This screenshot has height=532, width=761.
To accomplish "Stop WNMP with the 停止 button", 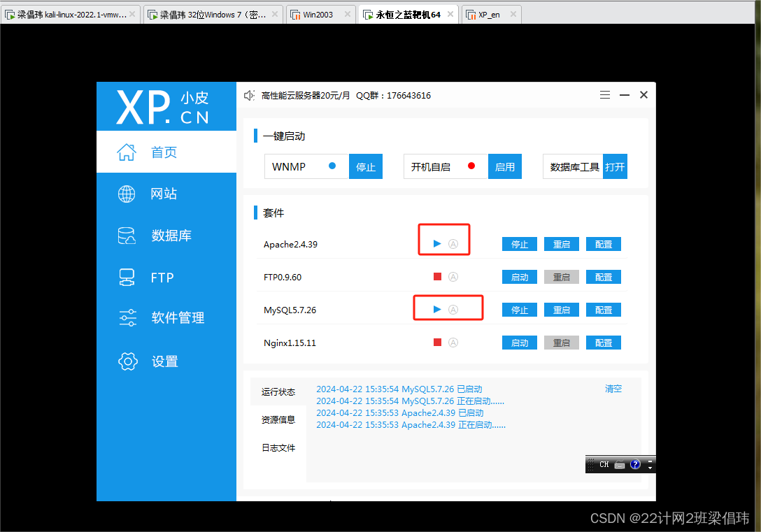I will (365, 166).
